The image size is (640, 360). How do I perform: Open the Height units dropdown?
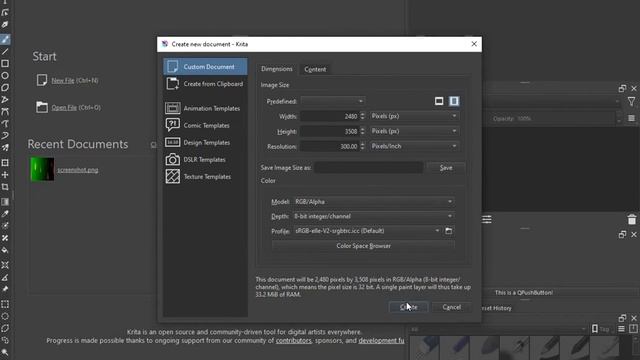click(414, 131)
